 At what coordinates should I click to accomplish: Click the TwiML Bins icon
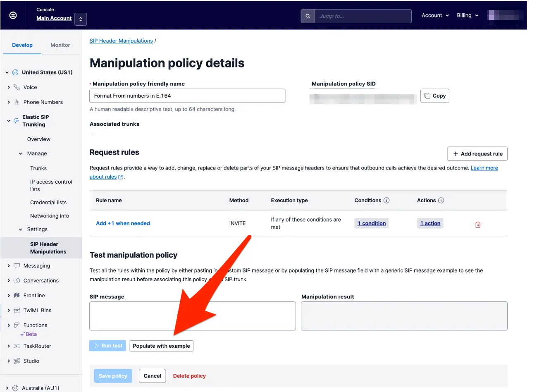17,311
